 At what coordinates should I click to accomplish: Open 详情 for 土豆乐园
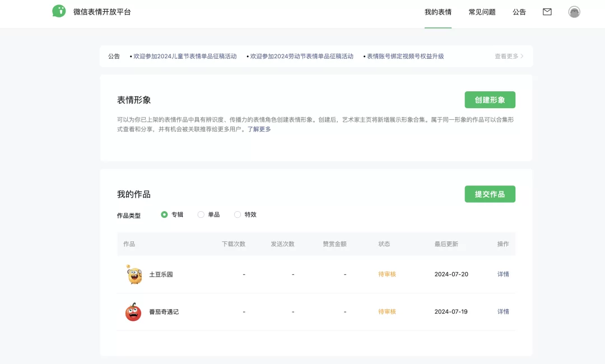click(503, 274)
